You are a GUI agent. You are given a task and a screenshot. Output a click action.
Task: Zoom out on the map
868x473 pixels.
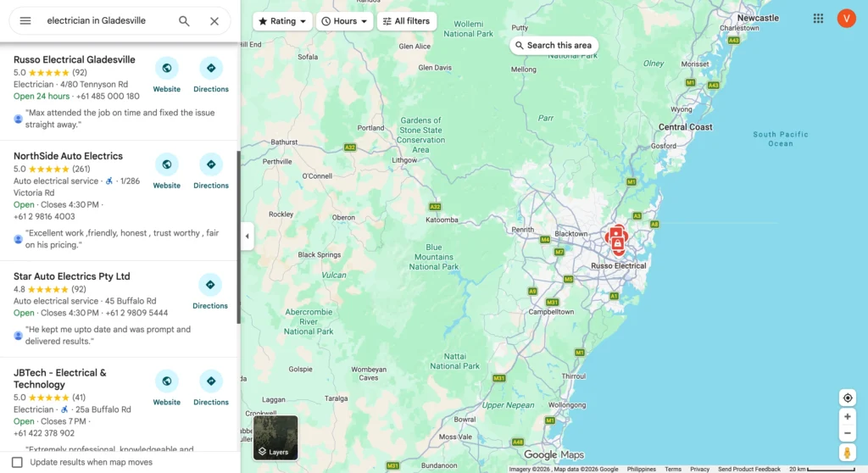848,433
